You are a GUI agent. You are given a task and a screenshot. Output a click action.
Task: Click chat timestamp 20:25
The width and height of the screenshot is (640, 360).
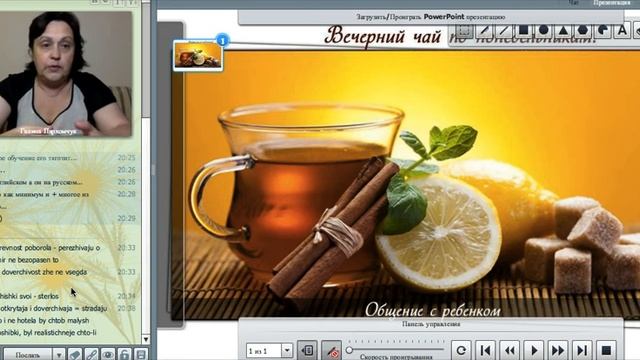click(126, 158)
